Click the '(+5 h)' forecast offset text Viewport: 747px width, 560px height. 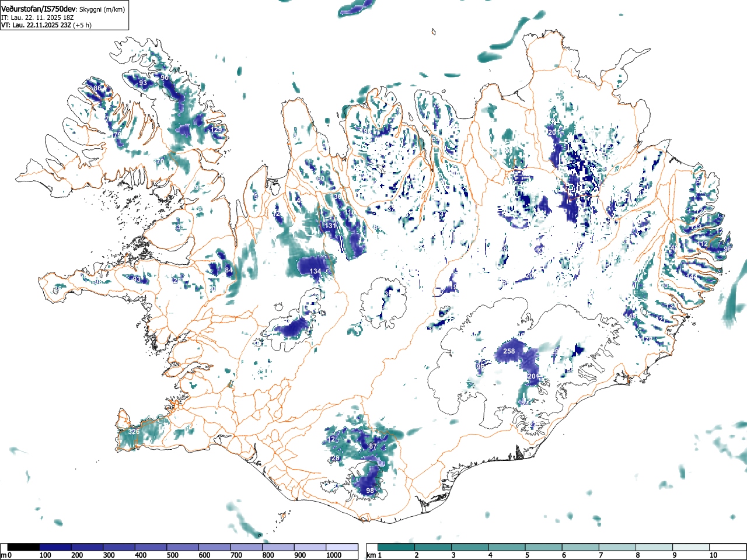tap(82, 25)
